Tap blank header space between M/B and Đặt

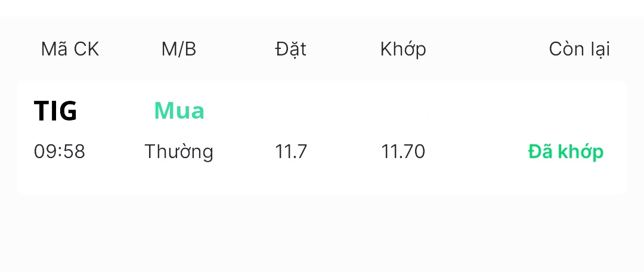point(236,50)
